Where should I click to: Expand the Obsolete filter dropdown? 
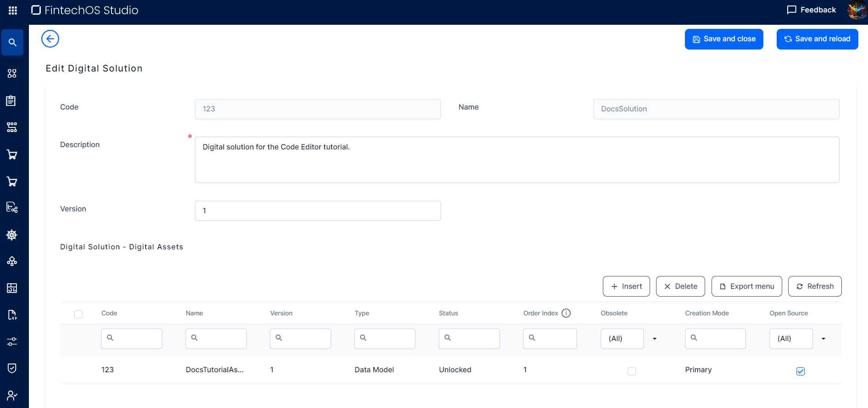coord(654,339)
